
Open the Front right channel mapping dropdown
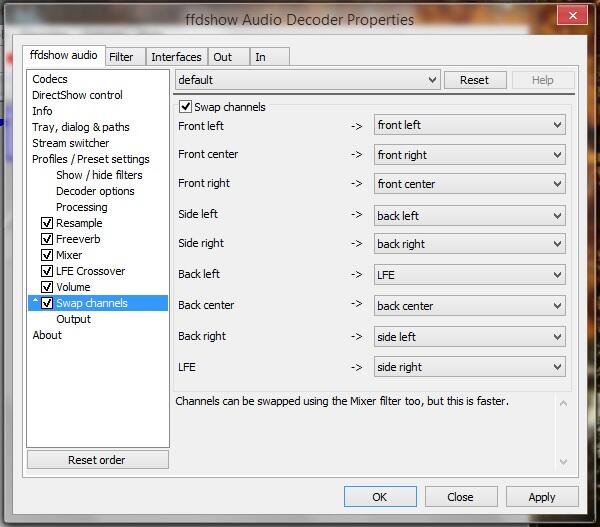(x=470, y=184)
